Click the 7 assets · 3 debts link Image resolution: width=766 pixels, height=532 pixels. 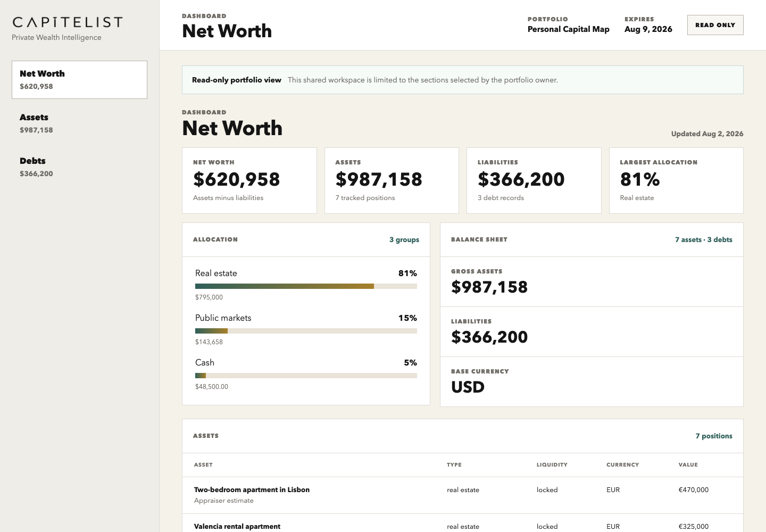point(704,240)
